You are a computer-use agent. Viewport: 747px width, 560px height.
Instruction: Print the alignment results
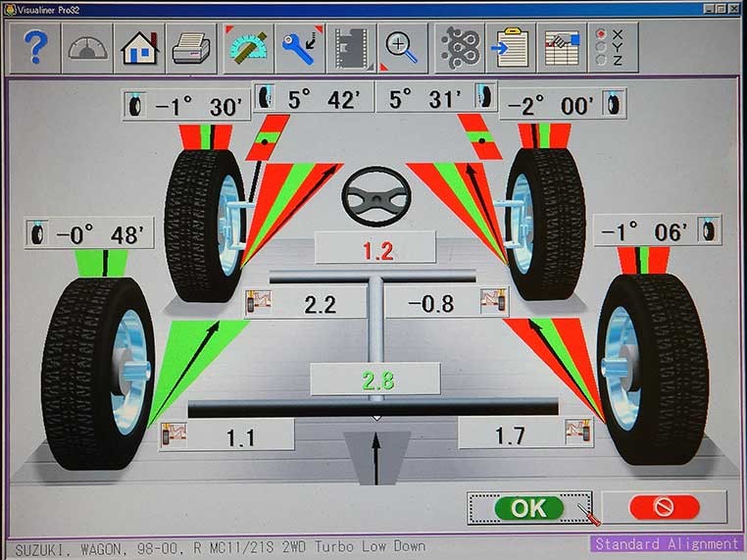190,48
